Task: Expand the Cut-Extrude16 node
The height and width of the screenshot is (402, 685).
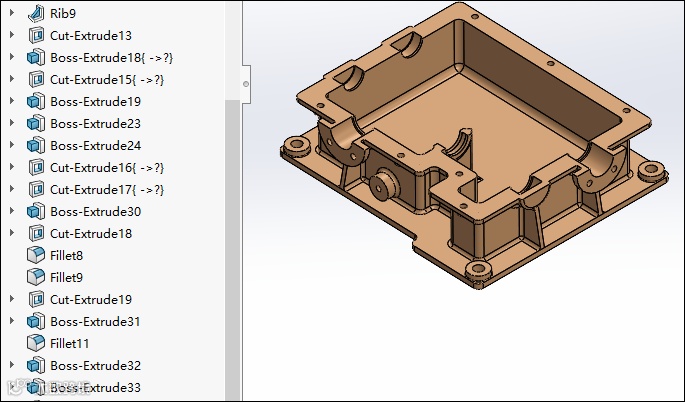Action: (12, 166)
